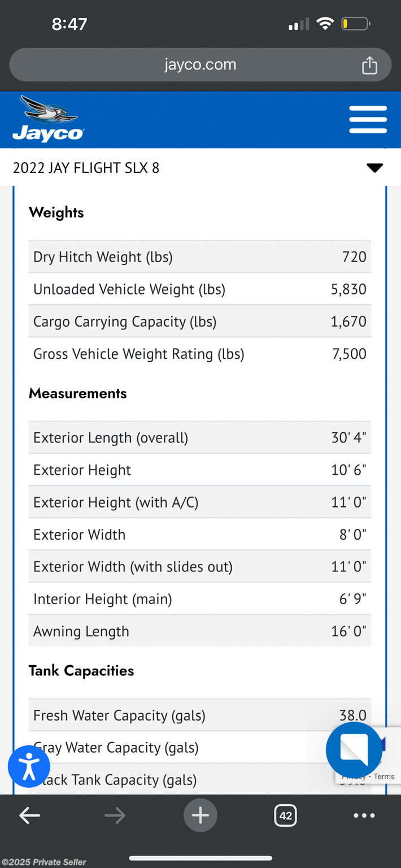401x868 pixels.
Task: Select the Dry Hitch Weight row
Action: click(200, 257)
